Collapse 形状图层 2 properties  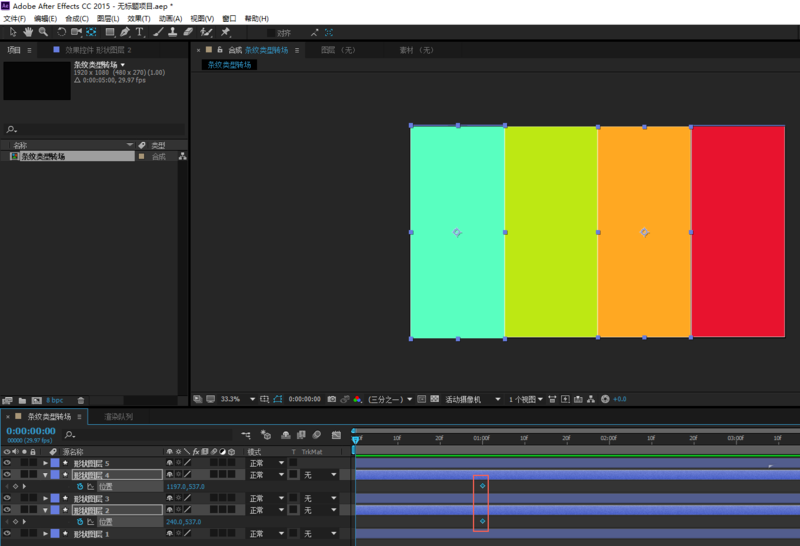[45, 510]
